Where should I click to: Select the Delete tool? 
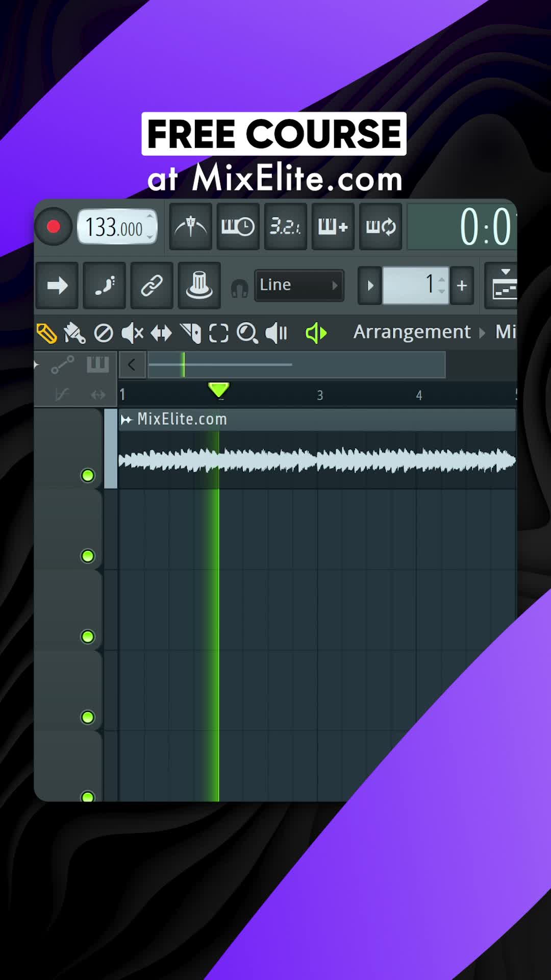pos(104,333)
